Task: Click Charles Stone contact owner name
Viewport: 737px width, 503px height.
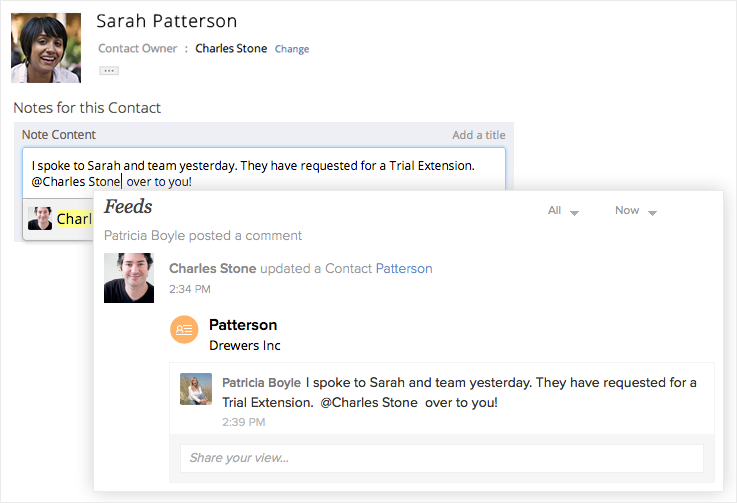Action: click(x=231, y=48)
